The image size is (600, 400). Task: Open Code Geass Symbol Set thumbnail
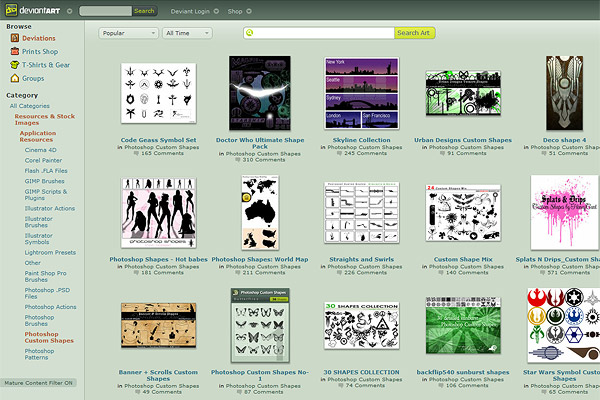point(158,93)
